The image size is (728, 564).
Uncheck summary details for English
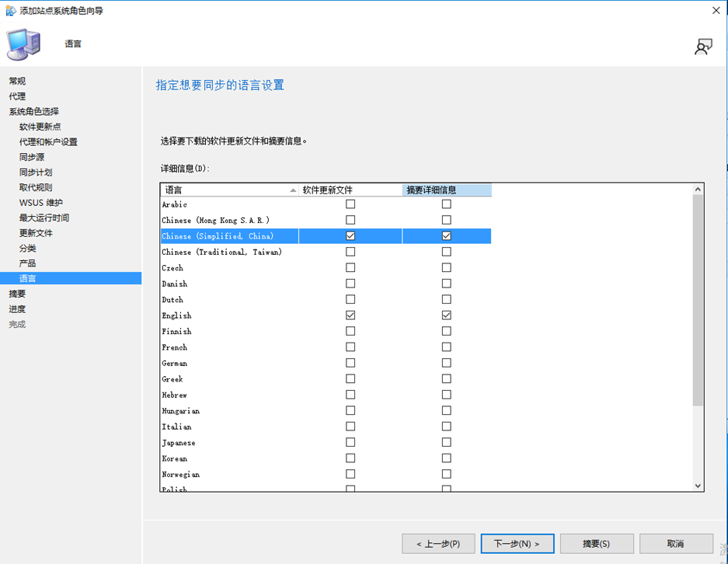(447, 315)
